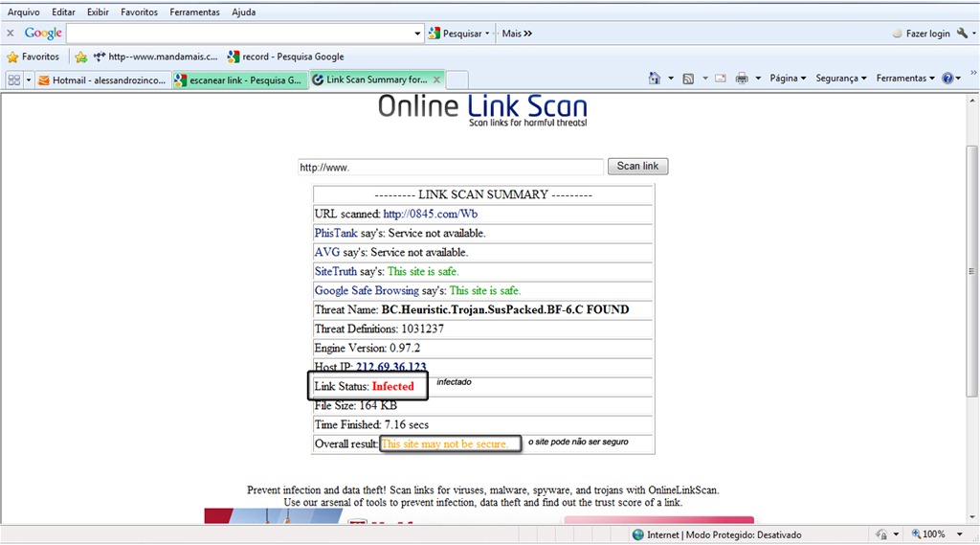Viewport: 980px width, 545px height.
Task: Open Quick Tabs grid icon
Action: [x=13, y=80]
